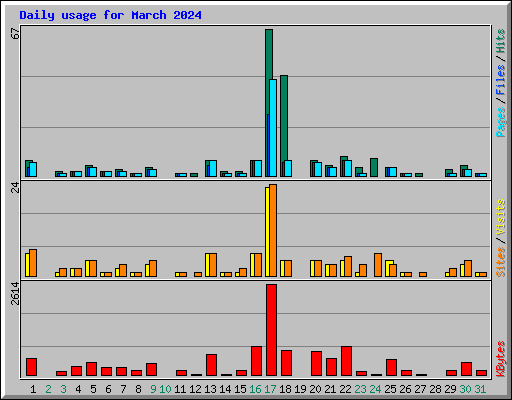Click the red 'KBytes' legend label
This screenshot has width=512, height=400.
501,359
